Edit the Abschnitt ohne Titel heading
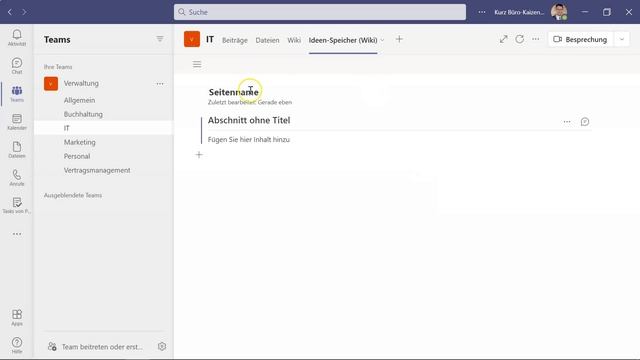640x360 pixels. click(x=249, y=120)
